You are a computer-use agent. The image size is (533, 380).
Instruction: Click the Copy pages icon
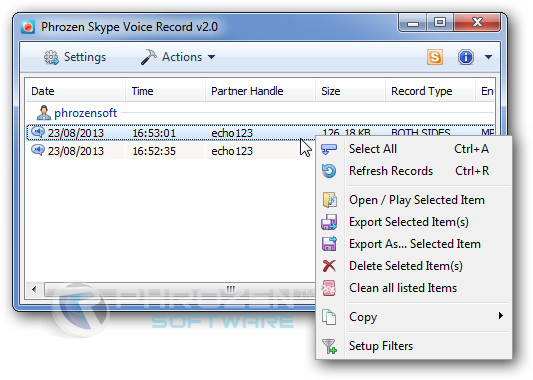(x=329, y=317)
